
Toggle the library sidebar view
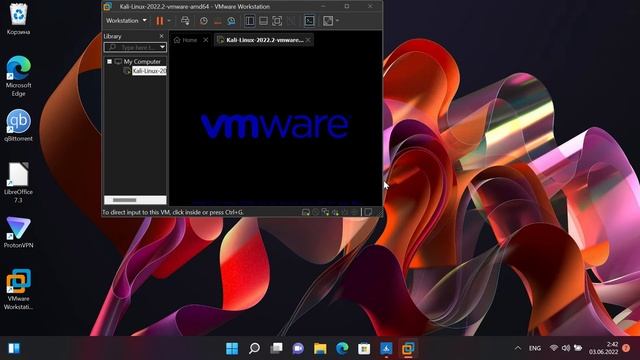tap(250, 21)
